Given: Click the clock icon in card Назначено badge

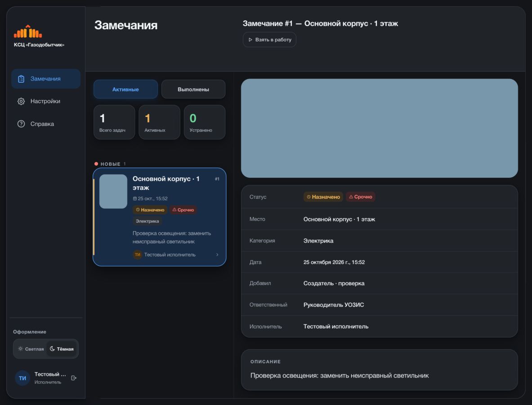Looking at the screenshot, I should coord(138,210).
